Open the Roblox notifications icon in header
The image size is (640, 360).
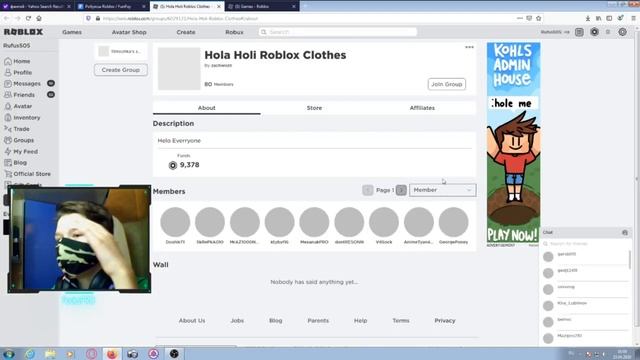579,32
